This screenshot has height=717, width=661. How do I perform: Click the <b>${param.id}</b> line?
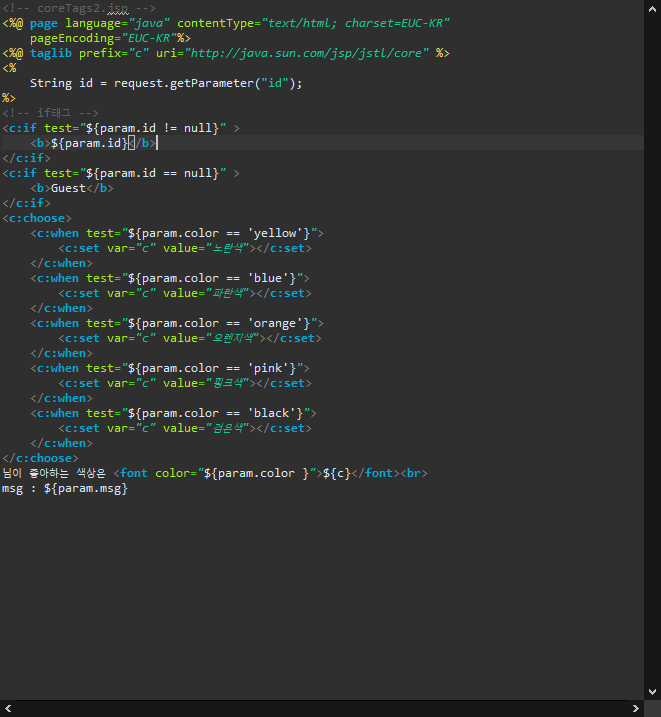(x=94, y=143)
